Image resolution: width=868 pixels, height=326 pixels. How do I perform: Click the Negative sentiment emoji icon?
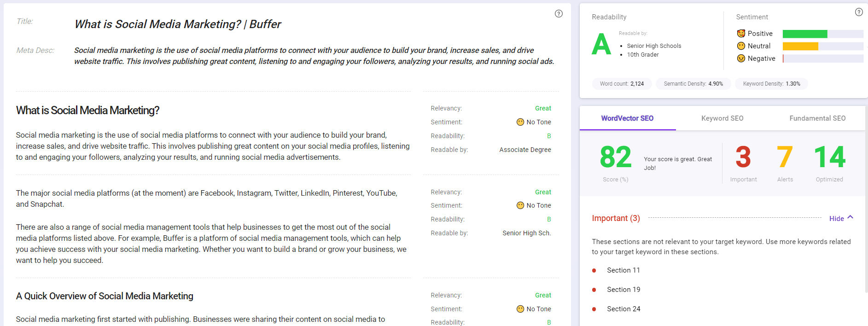[x=741, y=58]
